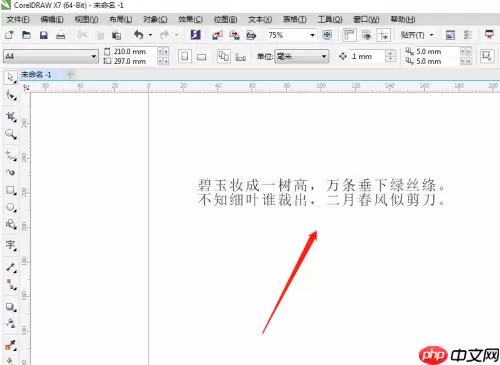This screenshot has width=500, height=365.
Task: Click the full-screen preview icon
Action: [327, 35]
